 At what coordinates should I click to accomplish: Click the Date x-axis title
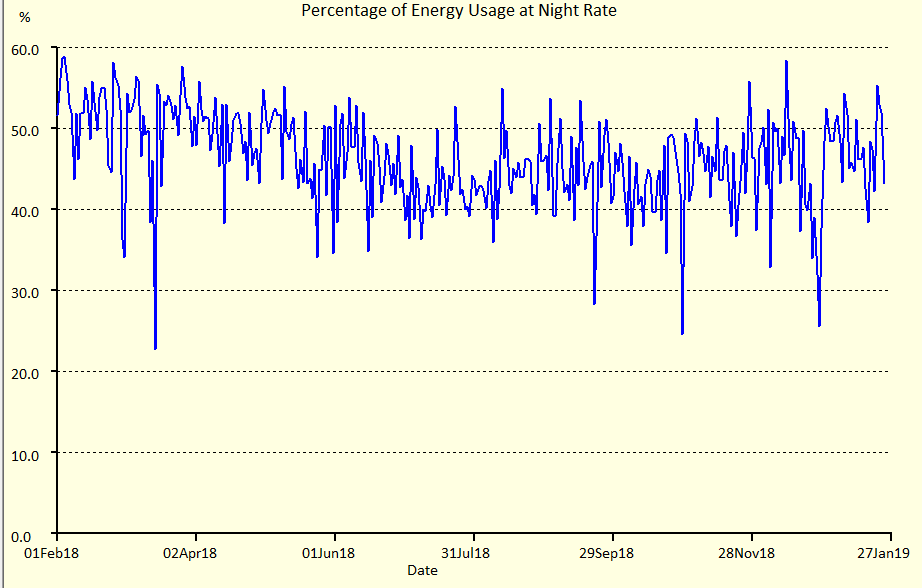pyautogui.click(x=421, y=570)
